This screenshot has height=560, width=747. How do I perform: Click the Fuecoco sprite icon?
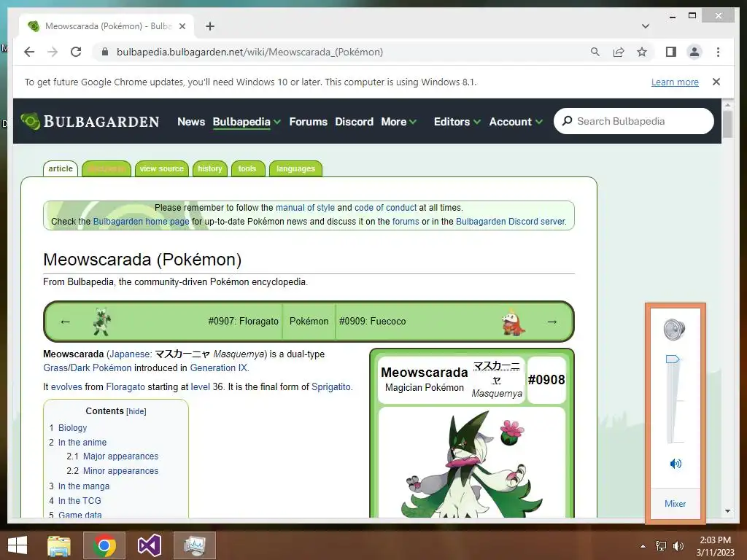[x=514, y=322]
